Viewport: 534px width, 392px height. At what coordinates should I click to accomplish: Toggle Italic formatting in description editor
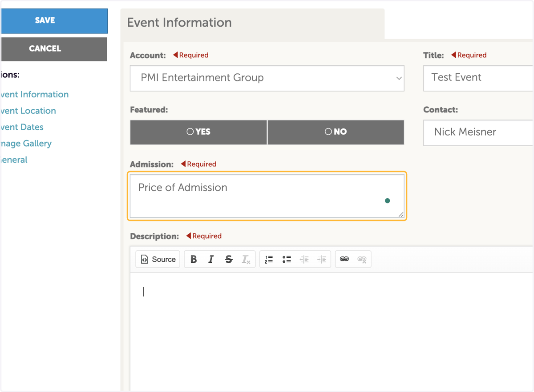pos(211,259)
